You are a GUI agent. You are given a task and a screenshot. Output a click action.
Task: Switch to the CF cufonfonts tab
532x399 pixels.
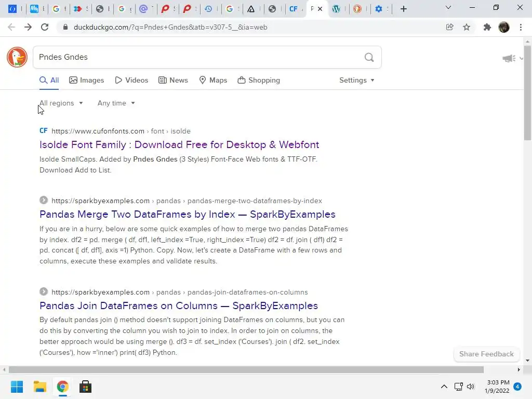pyautogui.click(x=294, y=9)
